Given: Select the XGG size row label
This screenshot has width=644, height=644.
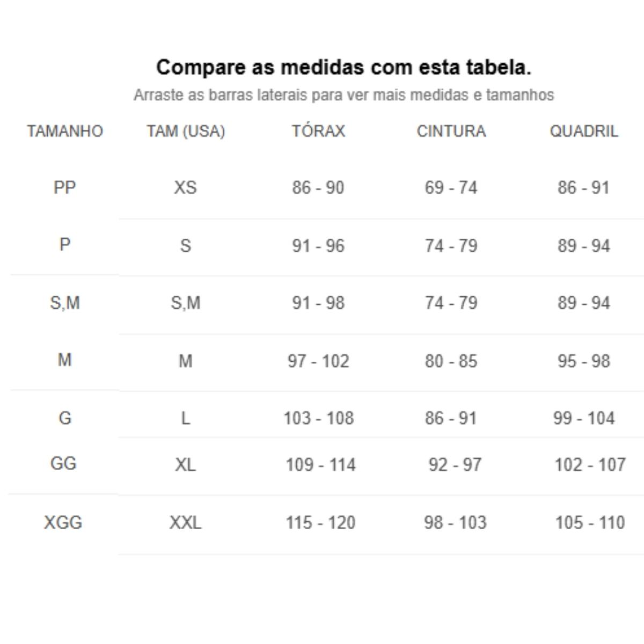Looking at the screenshot, I should click(63, 522).
